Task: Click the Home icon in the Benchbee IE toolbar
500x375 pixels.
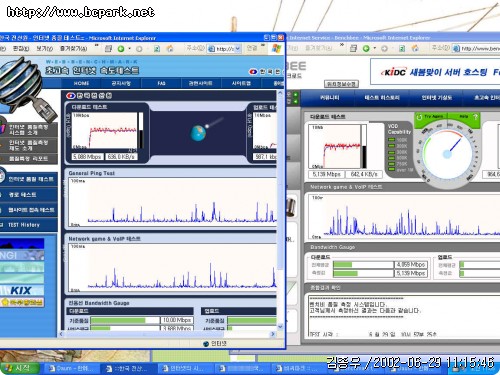Action: pyautogui.click(x=415, y=48)
